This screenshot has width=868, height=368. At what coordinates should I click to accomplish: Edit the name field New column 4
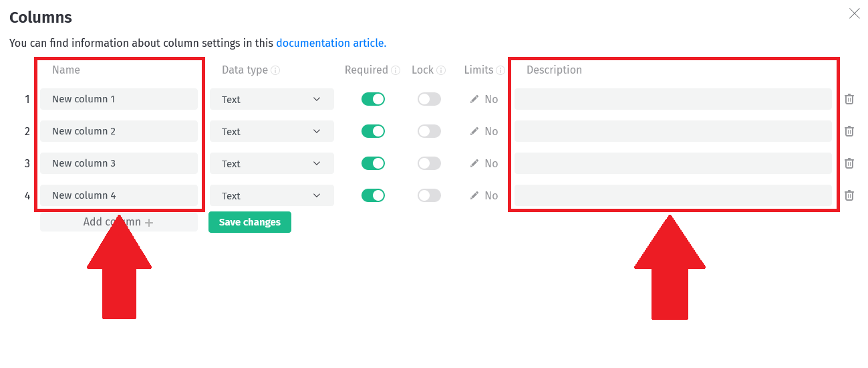(x=119, y=195)
